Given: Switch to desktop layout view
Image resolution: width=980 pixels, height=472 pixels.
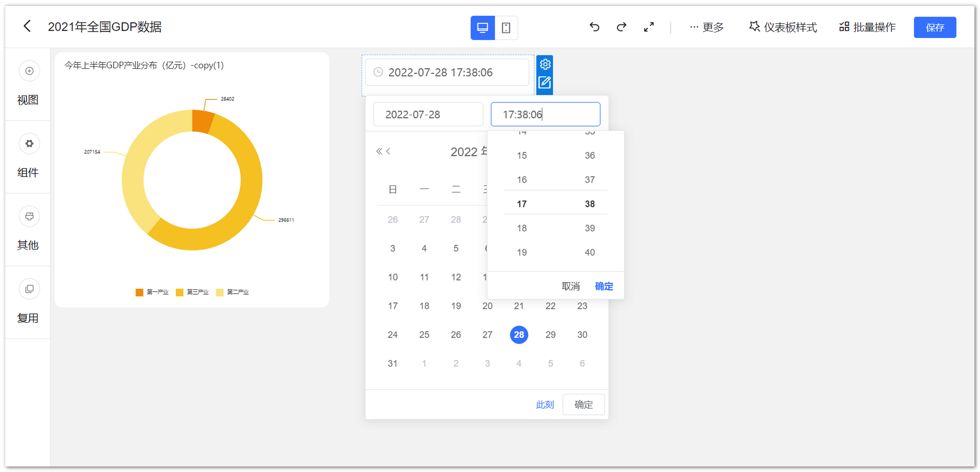Looking at the screenshot, I should 482,28.
